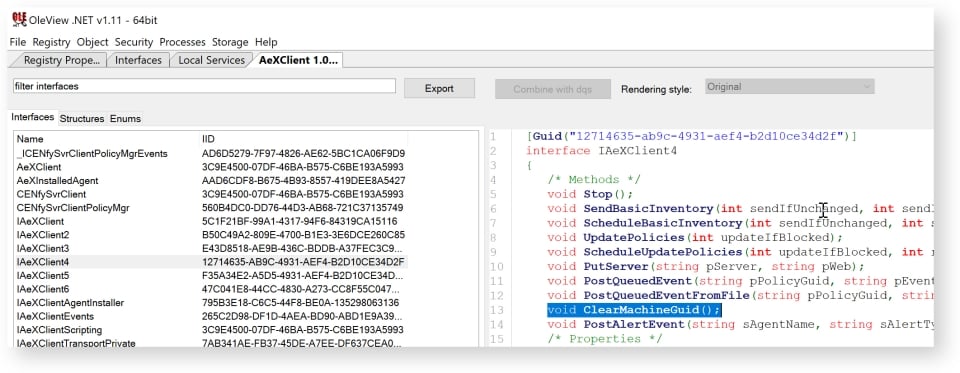Open the Help menu
Viewport: 960px width, 373px height.
[x=266, y=42]
